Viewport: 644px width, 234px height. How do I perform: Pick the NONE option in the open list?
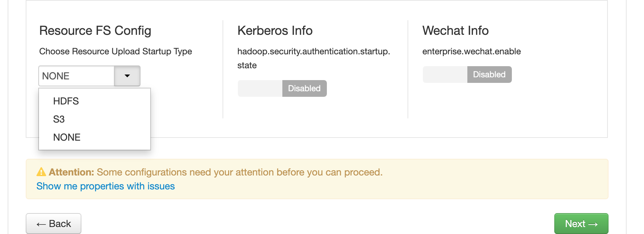pos(67,138)
